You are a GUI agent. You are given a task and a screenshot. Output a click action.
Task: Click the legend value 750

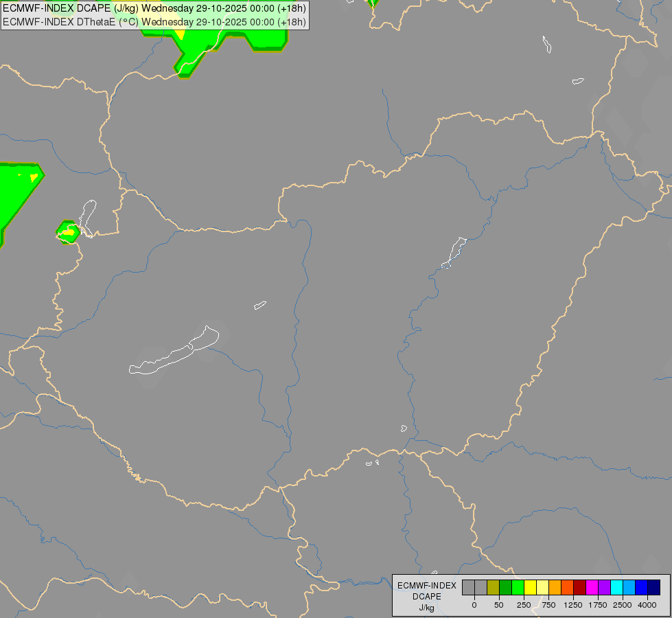[x=548, y=605]
